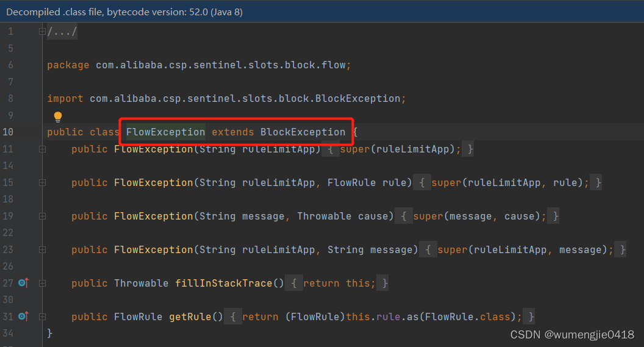Image resolution: width=644 pixels, height=347 pixels.
Task: Click override gutter icon beside getRule
Action: pyautogui.click(x=23, y=316)
